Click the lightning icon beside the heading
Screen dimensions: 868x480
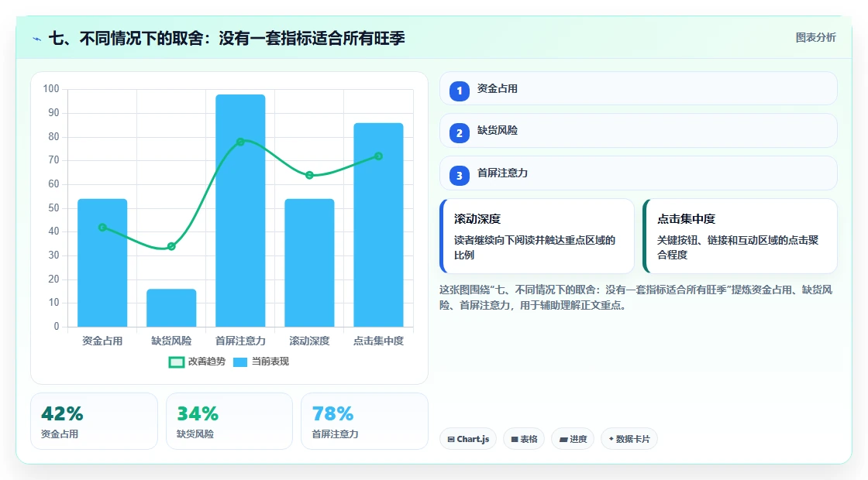click(36, 39)
